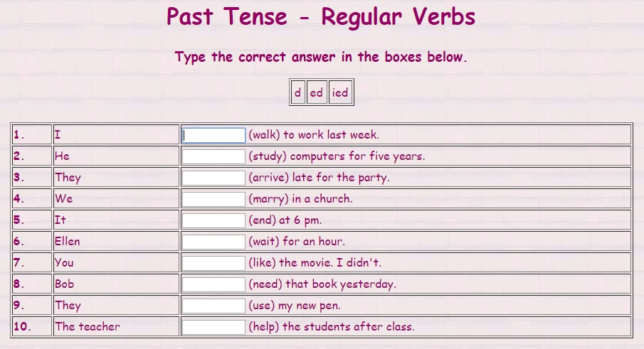Click the blank box before '(use) my new pen'
The height and width of the screenshot is (349, 644).
(213, 306)
